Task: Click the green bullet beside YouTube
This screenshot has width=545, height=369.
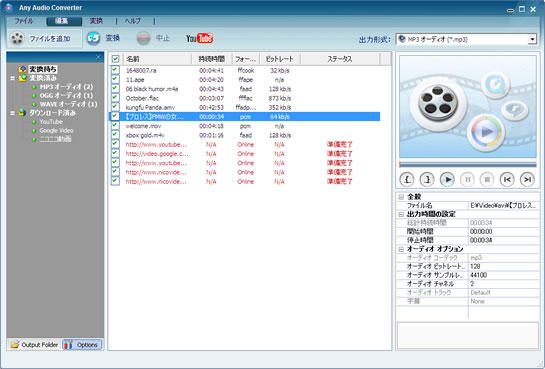Action: (x=34, y=122)
